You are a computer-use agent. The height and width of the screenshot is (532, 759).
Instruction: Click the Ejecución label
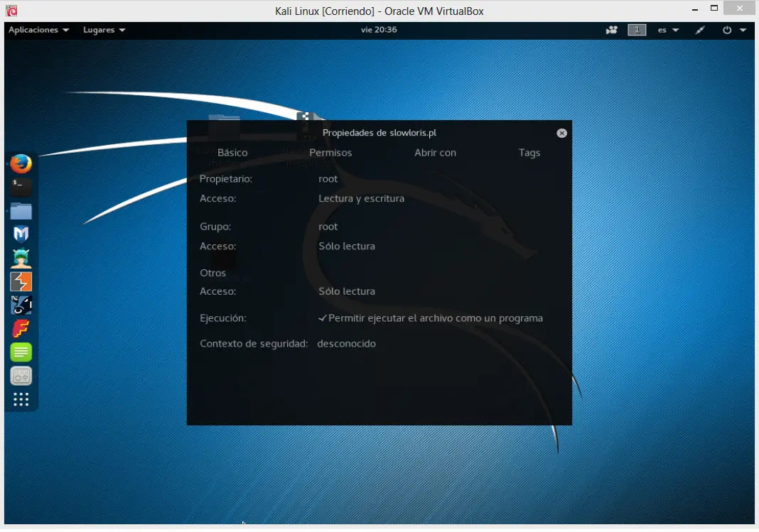[222, 318]
